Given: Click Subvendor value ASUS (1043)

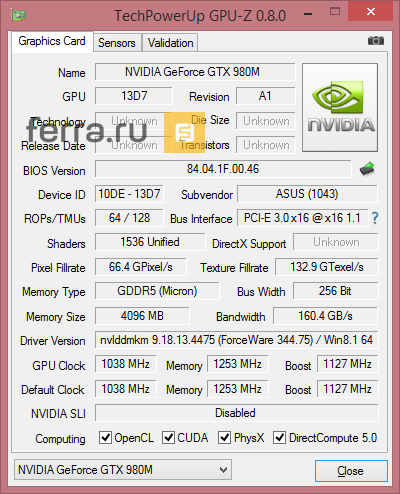Looking at the screenshot, I should pos(307,194).
